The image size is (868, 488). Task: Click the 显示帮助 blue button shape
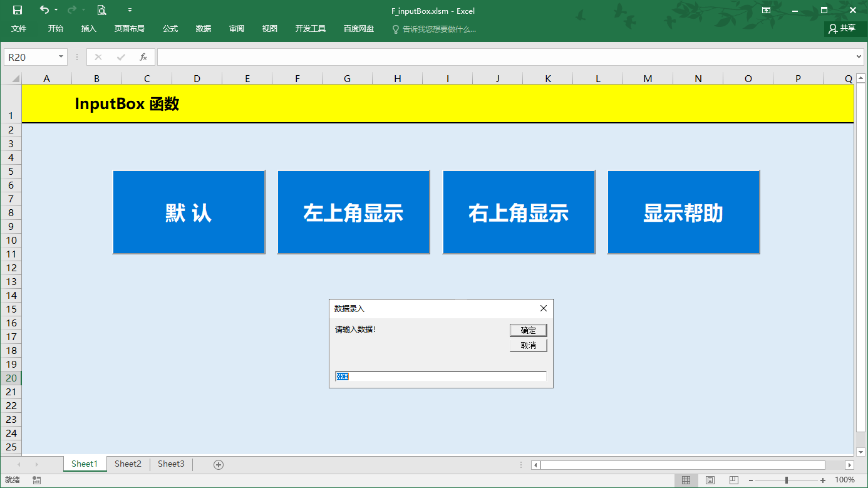[x=683, y=212]
